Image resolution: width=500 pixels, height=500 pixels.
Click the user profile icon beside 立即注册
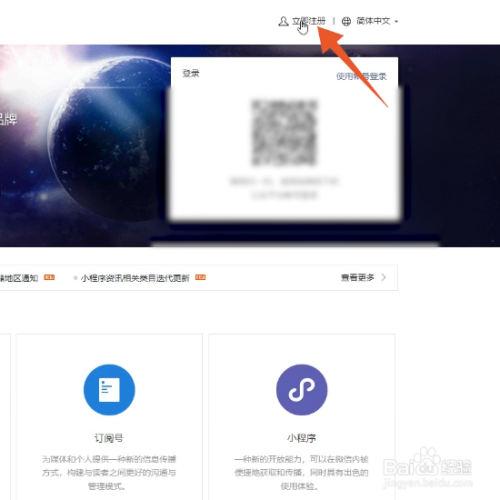click(283, 21)
